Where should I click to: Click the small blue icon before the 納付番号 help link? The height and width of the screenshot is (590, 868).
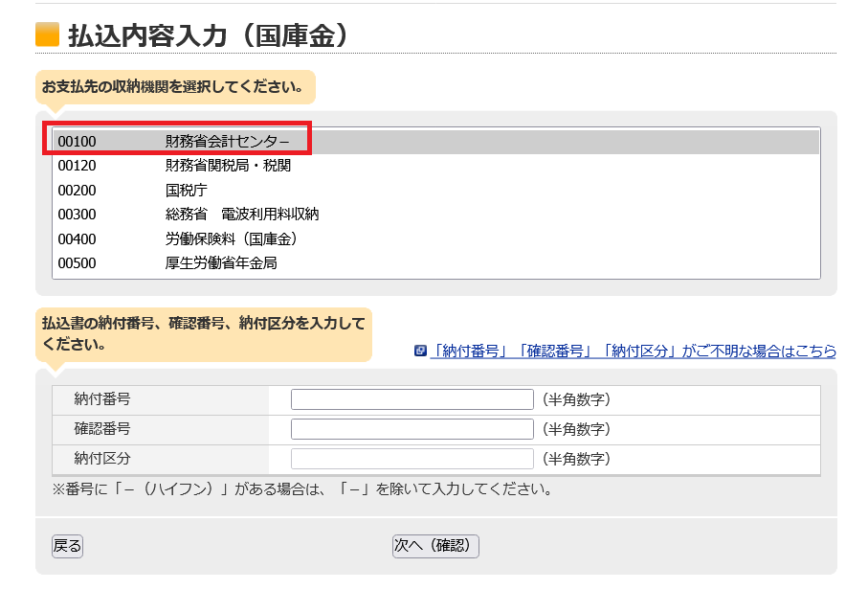[420, 351]
